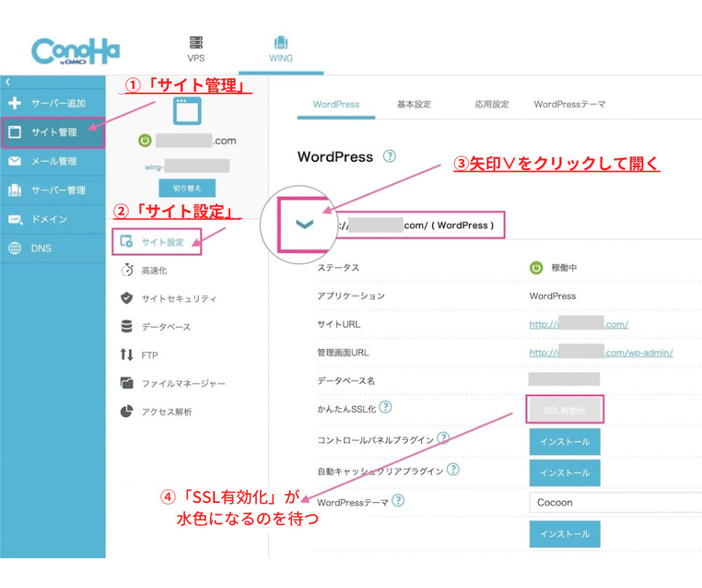Image resolution: width=702 pixels, height=588 pixels.
Task: Select the WordPress tab
Action: 336,104
